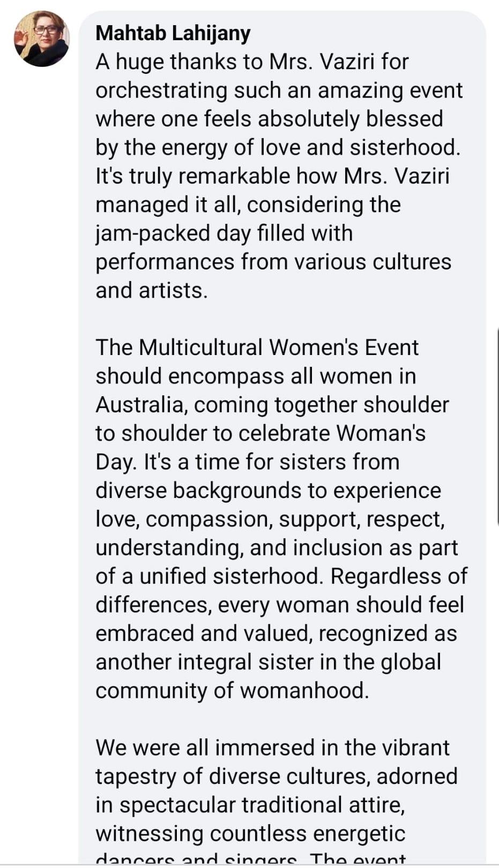Image resolution: width=499 pixels, height=868 pixels.
Task: Open the Mahtab Lahijany profile name link
Action: coord(173,33)
